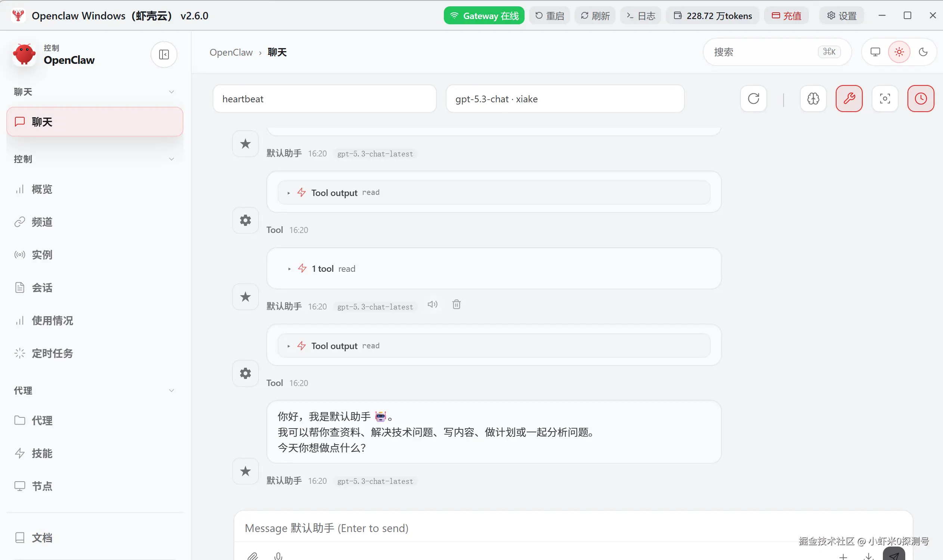Screen dimensions: 943x560
Task: Switch to the 概览 section
Action: 41,189
